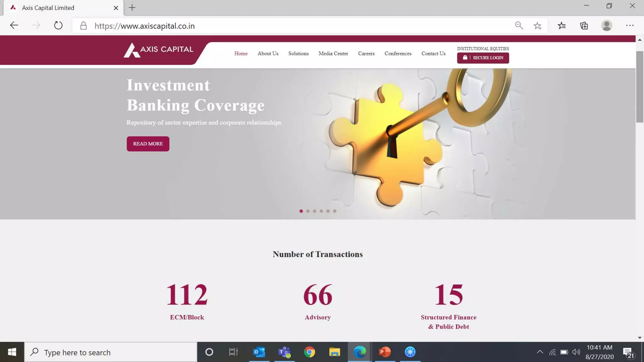644x362 pixels.
Task: Open the Solutions menu
Action: pyautogui.click(x=298, y=53)
